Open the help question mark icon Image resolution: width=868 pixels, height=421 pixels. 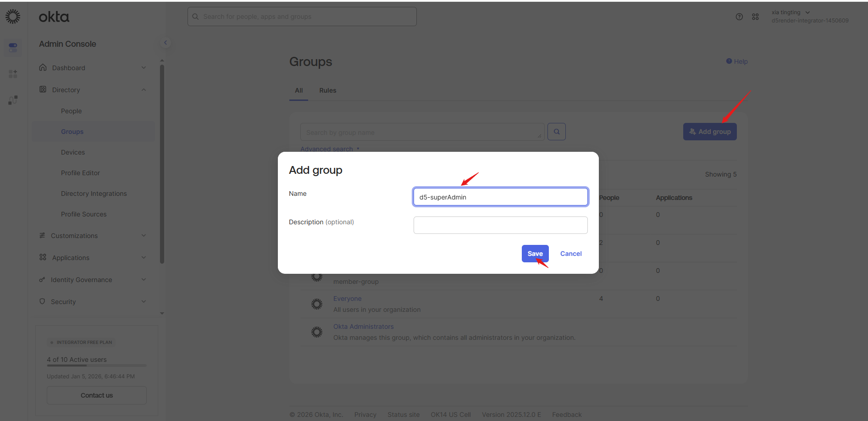[x=739, y=17]
